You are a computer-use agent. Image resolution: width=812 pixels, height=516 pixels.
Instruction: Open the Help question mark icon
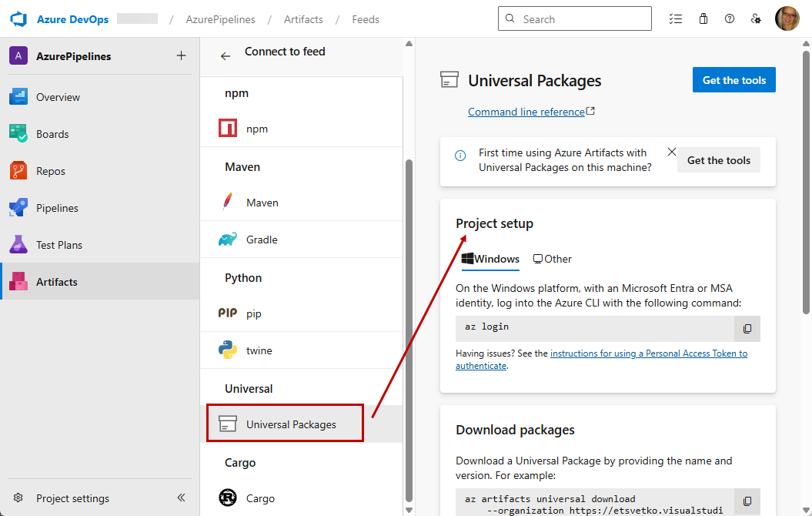pos(730,19)
